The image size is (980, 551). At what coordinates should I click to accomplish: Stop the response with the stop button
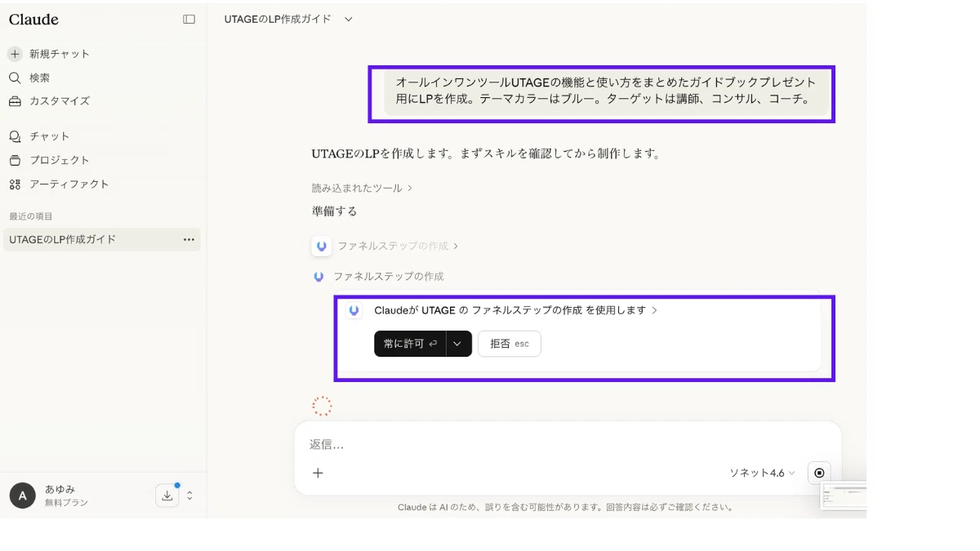819,473
